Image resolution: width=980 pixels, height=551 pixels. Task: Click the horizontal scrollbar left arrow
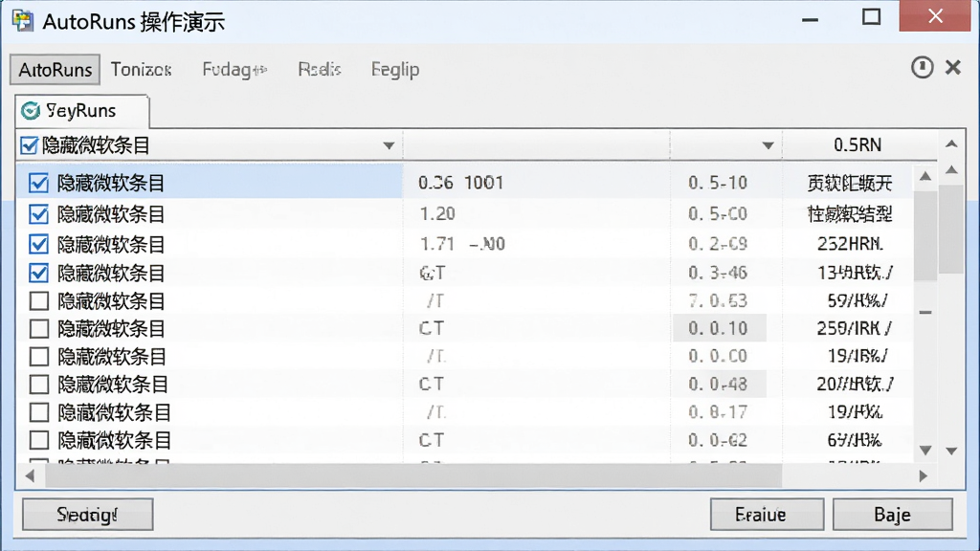pos(30,476)
